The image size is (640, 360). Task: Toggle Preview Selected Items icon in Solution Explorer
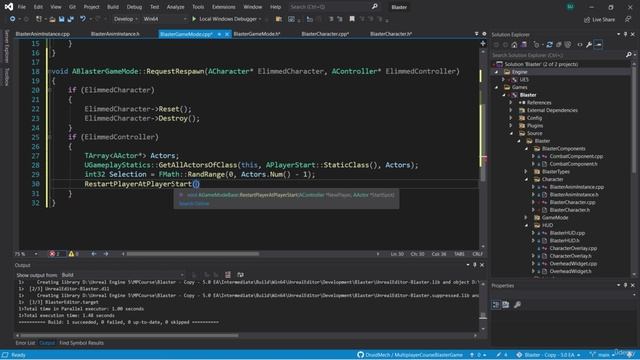pos(598,45)
